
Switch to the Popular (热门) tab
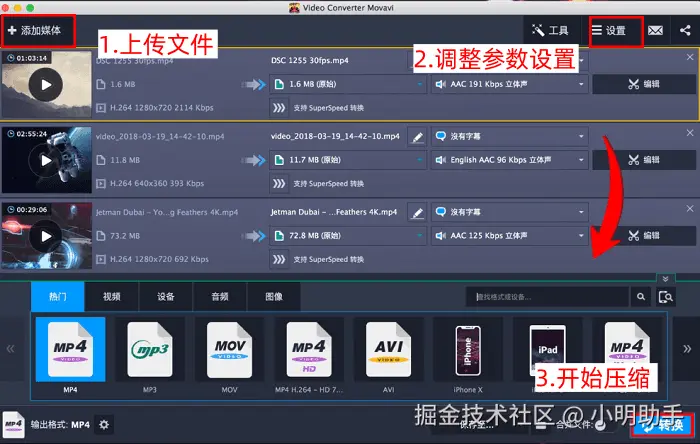click(x=58, y=297)
